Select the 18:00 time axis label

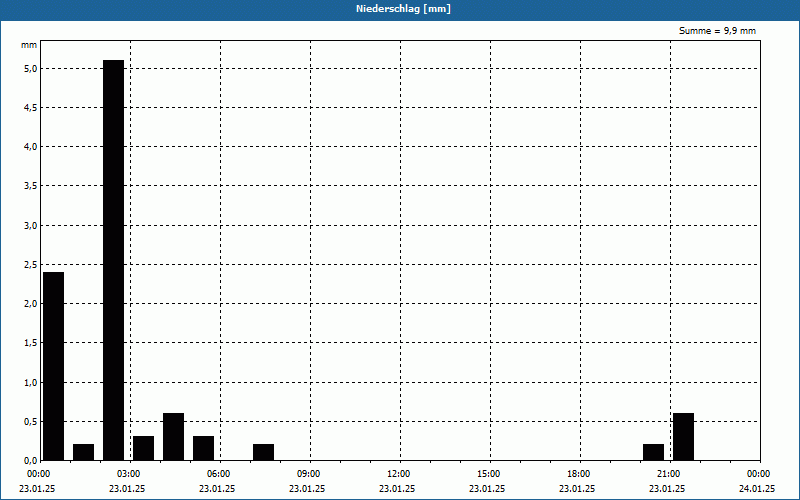pyautogui.click(x=578, y=473)
